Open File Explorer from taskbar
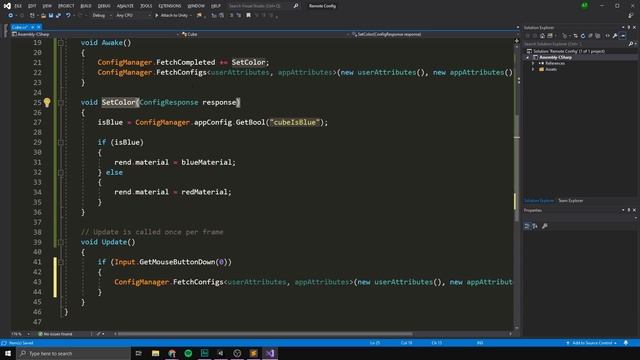This screenshot has width=640, height=360. coord(156,353)
